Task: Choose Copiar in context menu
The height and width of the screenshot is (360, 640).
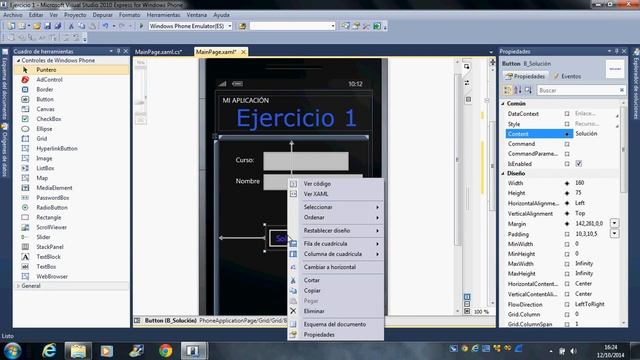Action: 336,291
